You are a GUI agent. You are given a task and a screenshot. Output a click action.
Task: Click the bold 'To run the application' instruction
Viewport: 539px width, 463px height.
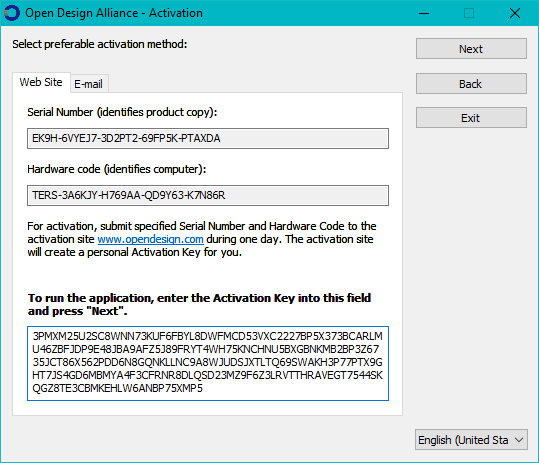(x=199, y=304)
